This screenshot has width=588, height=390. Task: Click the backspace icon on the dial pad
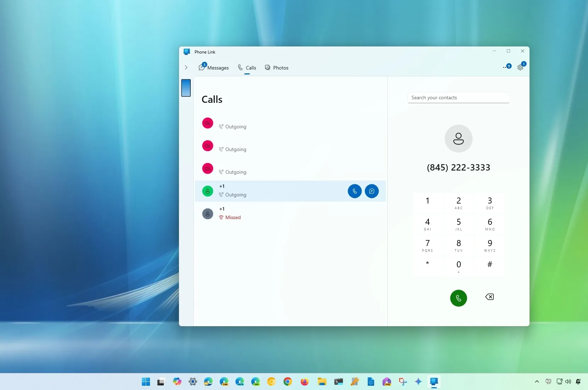[x=489, y=297]
